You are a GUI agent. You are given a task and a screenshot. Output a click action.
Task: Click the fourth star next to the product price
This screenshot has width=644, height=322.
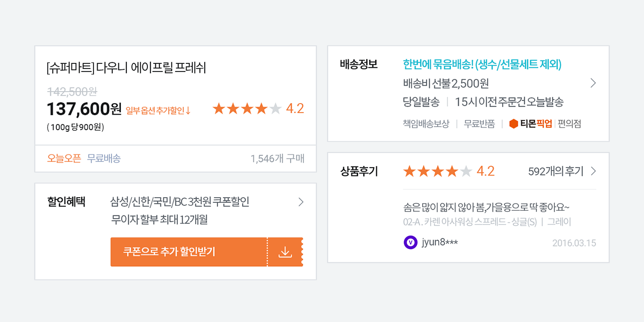tap(261, 108)
